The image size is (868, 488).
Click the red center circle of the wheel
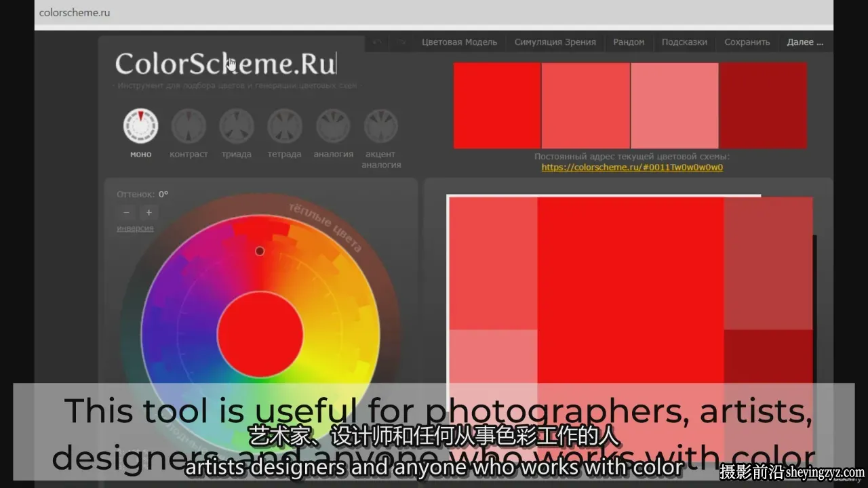point(260,335)
